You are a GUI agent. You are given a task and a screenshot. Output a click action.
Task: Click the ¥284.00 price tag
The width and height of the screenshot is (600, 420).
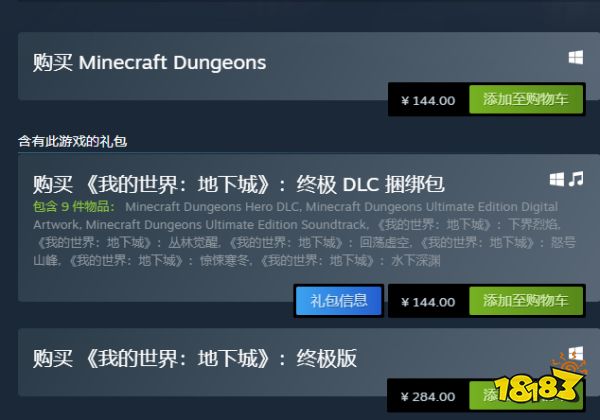click(428, 397)
